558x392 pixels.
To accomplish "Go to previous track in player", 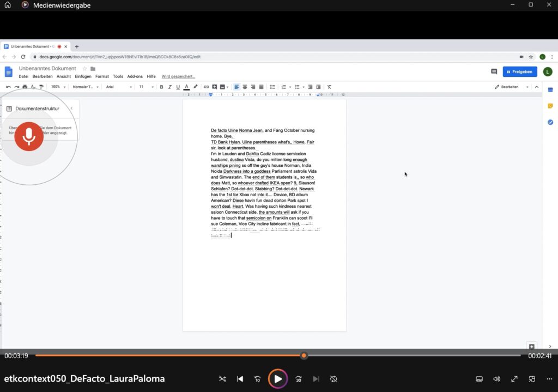I will [x=240, y=379].
